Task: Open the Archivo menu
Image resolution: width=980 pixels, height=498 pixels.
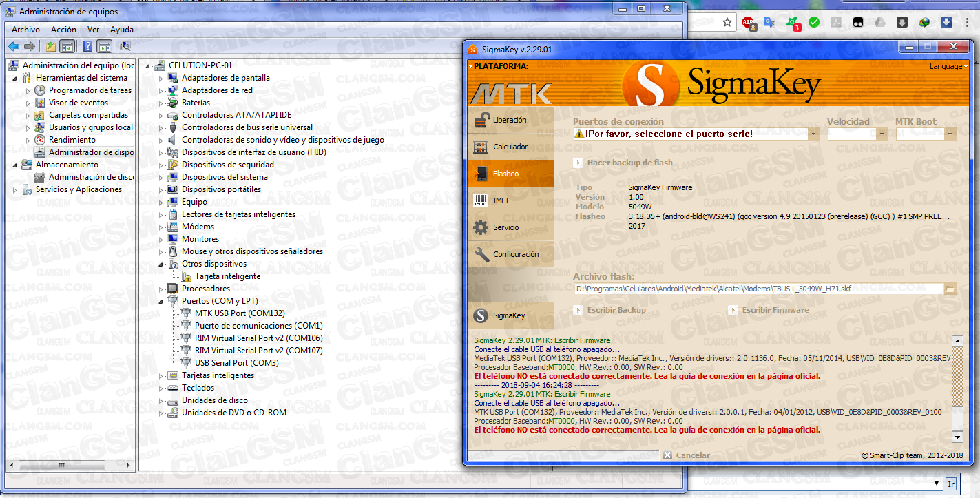Action: (x=25, y=30)
